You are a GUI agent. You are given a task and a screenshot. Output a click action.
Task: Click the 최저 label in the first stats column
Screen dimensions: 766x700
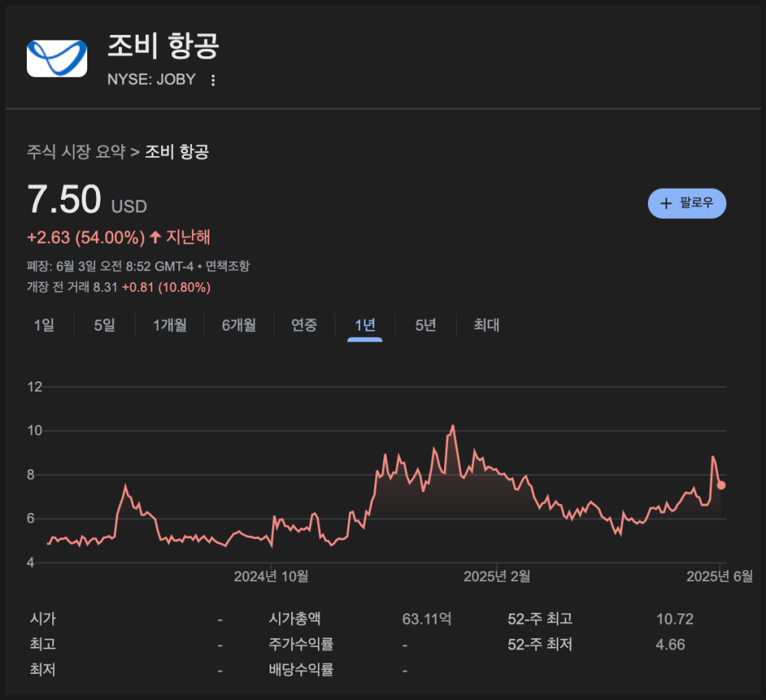[43, 669]
